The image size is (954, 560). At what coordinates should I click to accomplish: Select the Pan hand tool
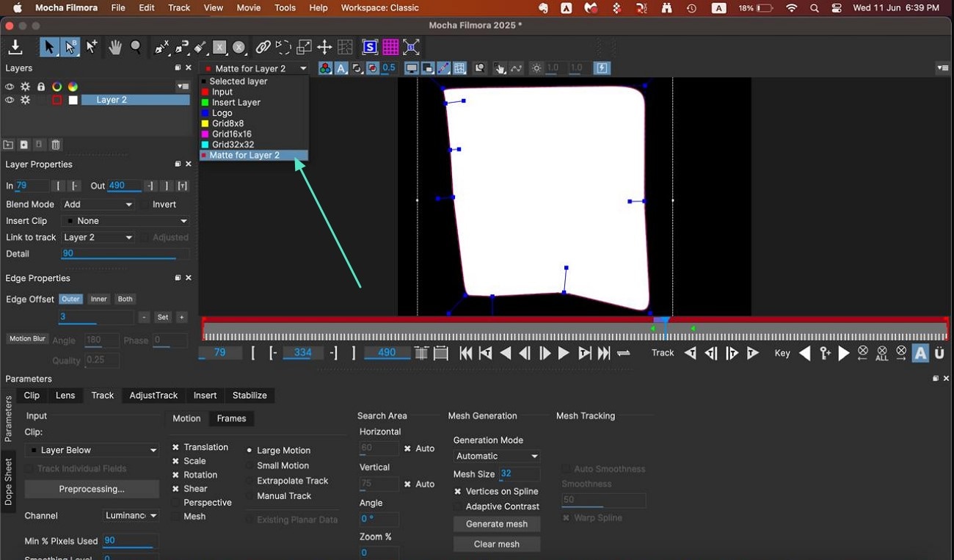(x=115, y=47)
